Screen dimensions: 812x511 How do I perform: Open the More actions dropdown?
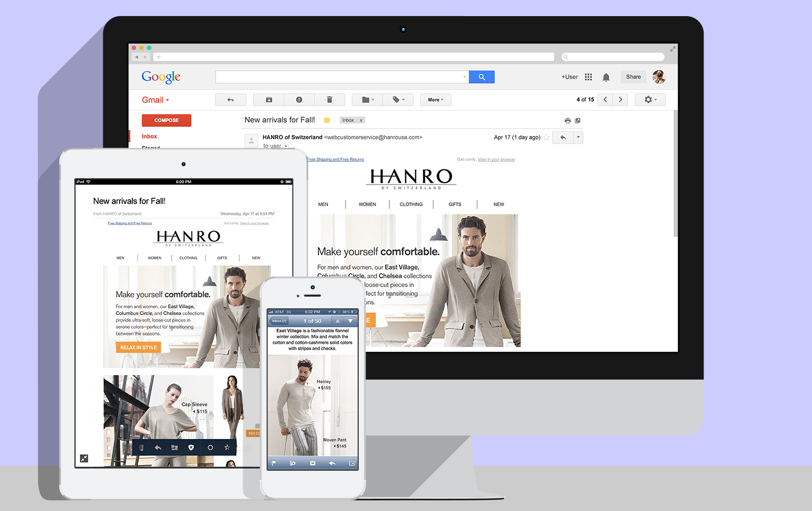pyautogui.click(x=436, y=100)
